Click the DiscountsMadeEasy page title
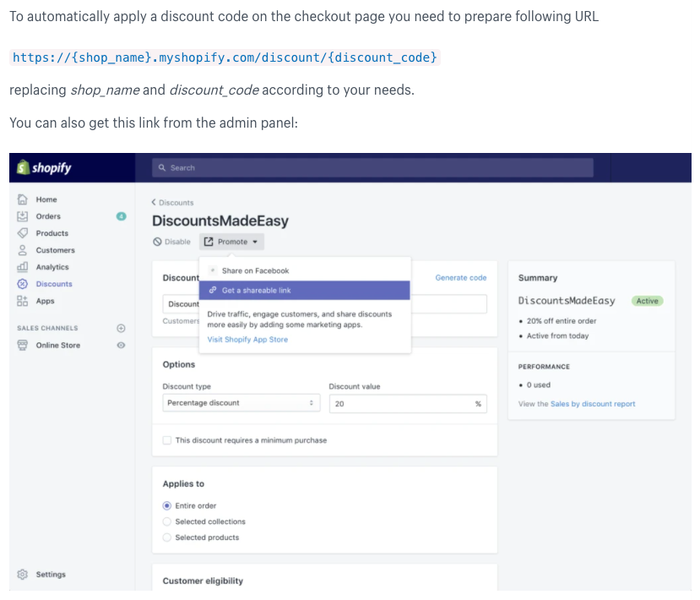 click(x=220, y=221)
